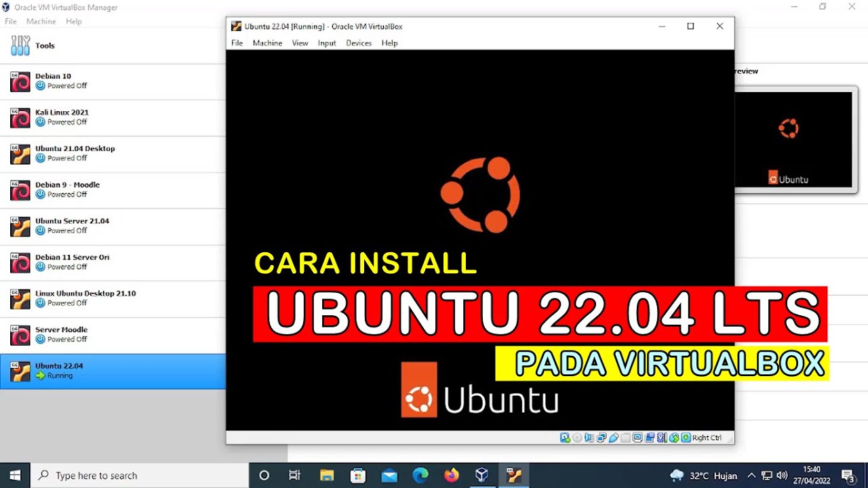Open the notification center icon
The image size is (868, 488).
[x=848, y=476]
